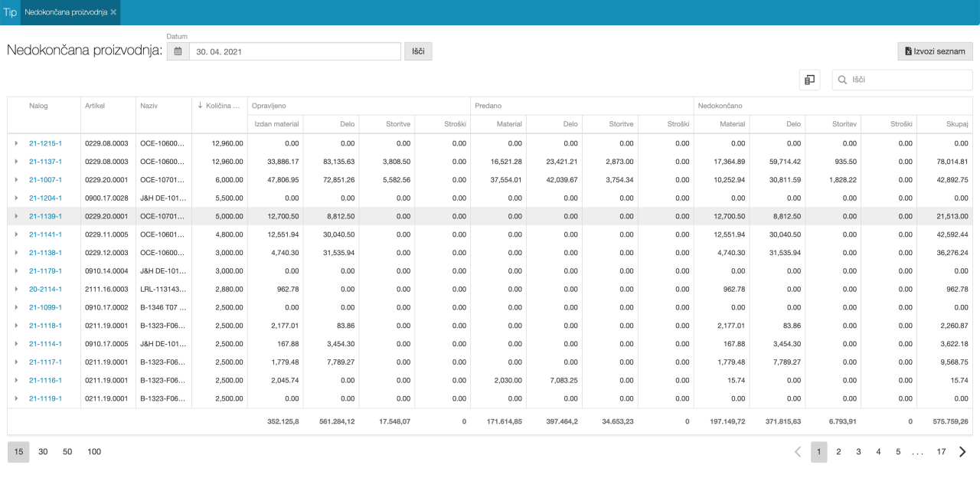Open the Tip tab
Screen dimensions: 980x498
(10, 12)
